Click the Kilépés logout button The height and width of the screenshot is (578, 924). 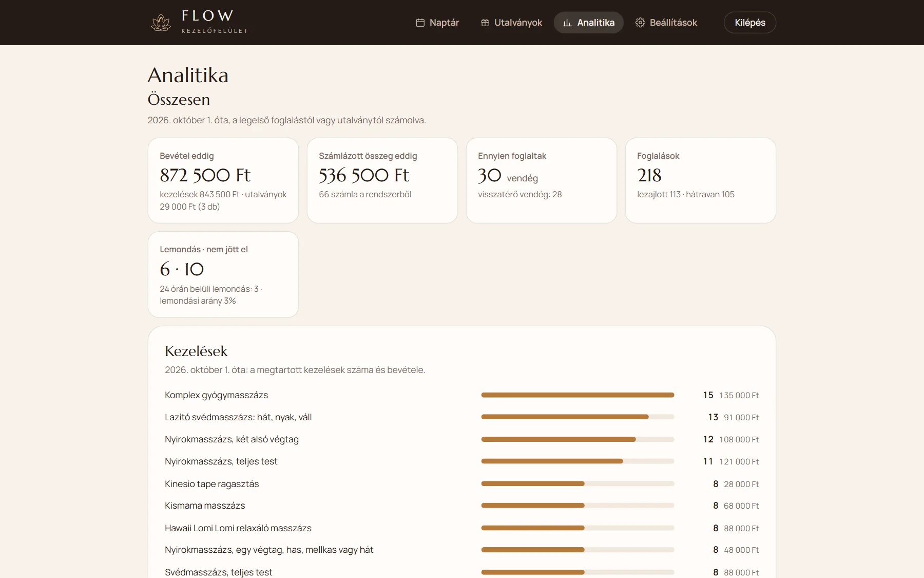click(x=749, y=23)
